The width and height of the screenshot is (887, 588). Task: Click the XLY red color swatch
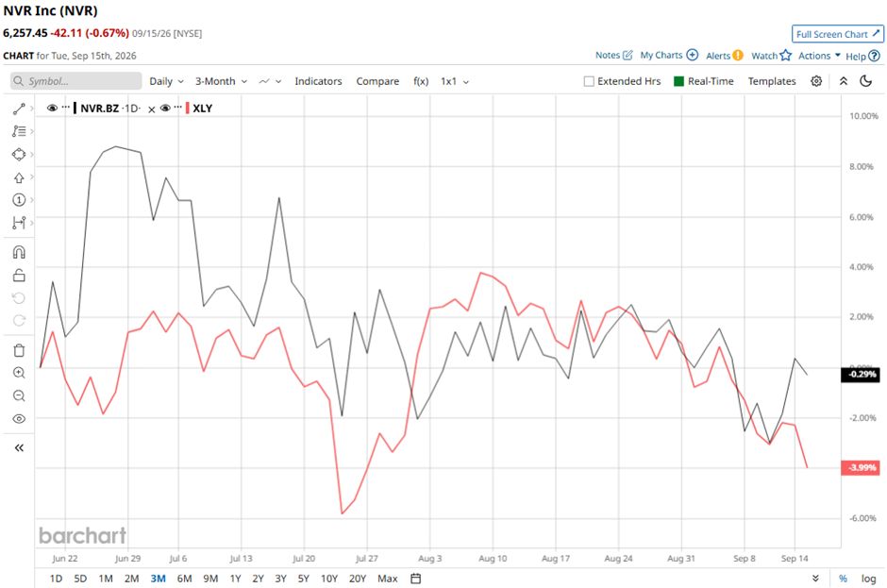click(187, 109)
